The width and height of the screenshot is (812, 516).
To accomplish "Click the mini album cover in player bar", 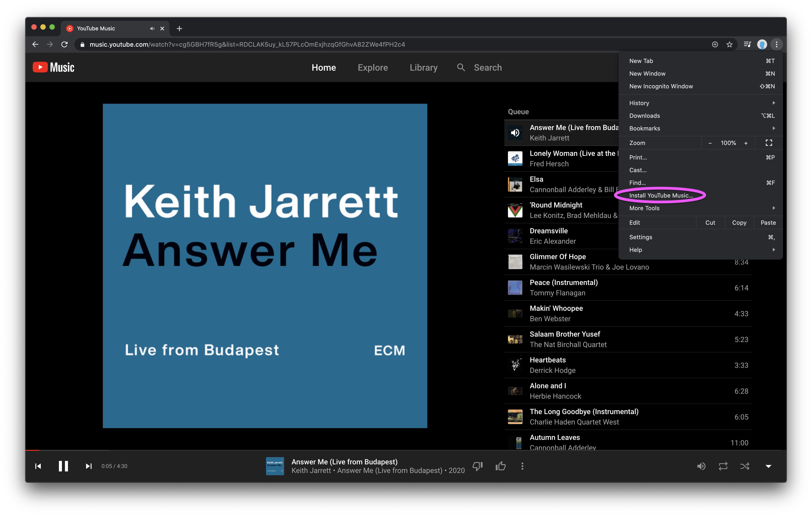I will [x=275, y=466].
